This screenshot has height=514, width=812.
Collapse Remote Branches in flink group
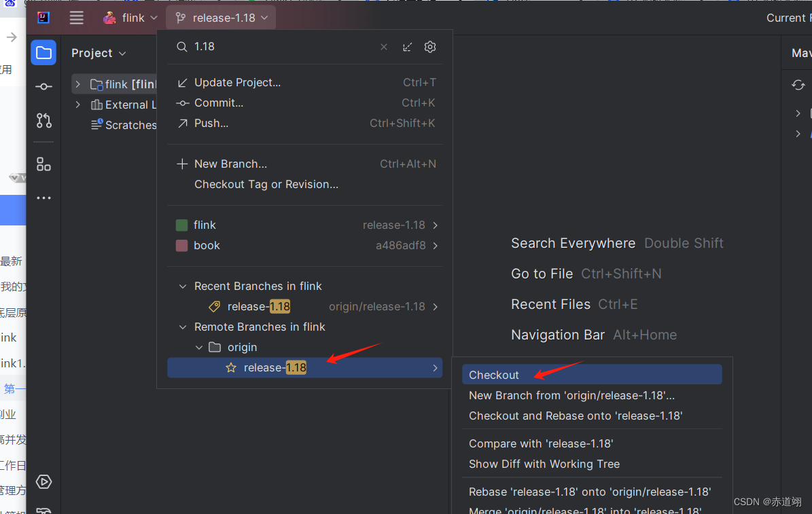click(x=182, y=327)
